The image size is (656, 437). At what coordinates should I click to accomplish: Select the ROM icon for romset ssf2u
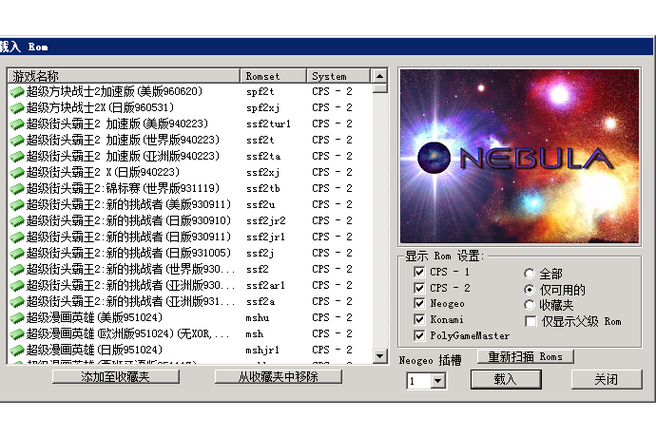click(17, 204)
